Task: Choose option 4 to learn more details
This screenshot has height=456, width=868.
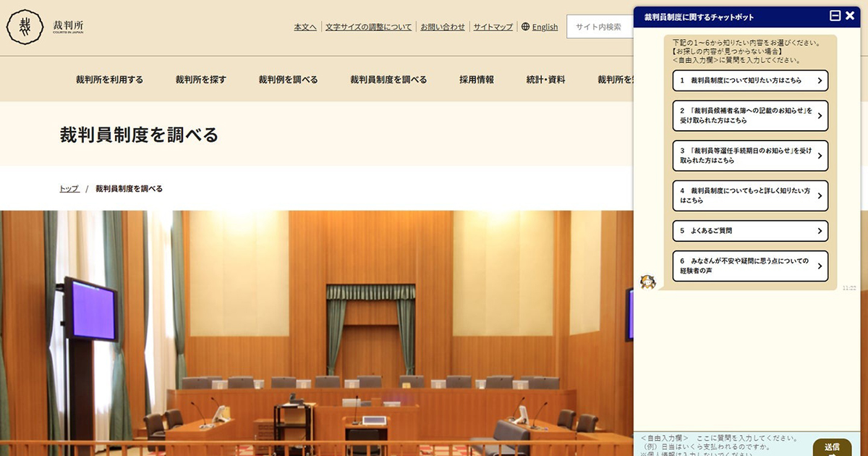Action: [x=749, y=195]
